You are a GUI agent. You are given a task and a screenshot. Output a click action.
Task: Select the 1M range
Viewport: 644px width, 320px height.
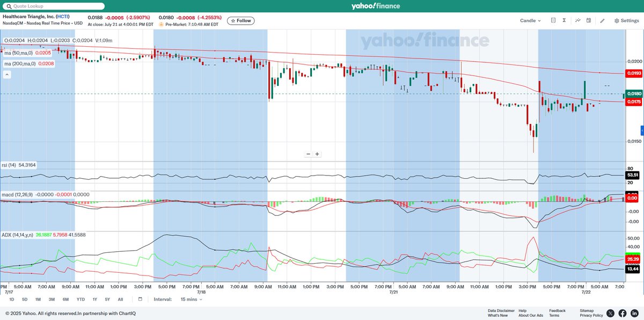pyautogui.click(x=38, y=299)
